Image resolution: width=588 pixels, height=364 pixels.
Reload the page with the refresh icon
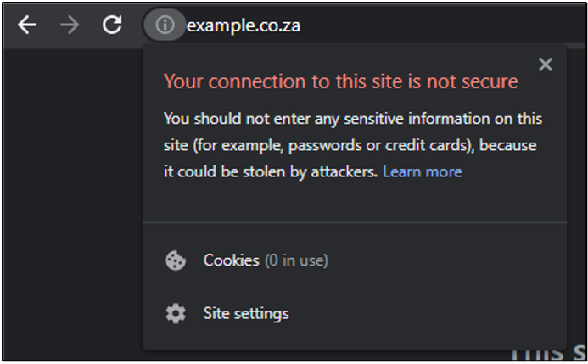pos(112,25)
